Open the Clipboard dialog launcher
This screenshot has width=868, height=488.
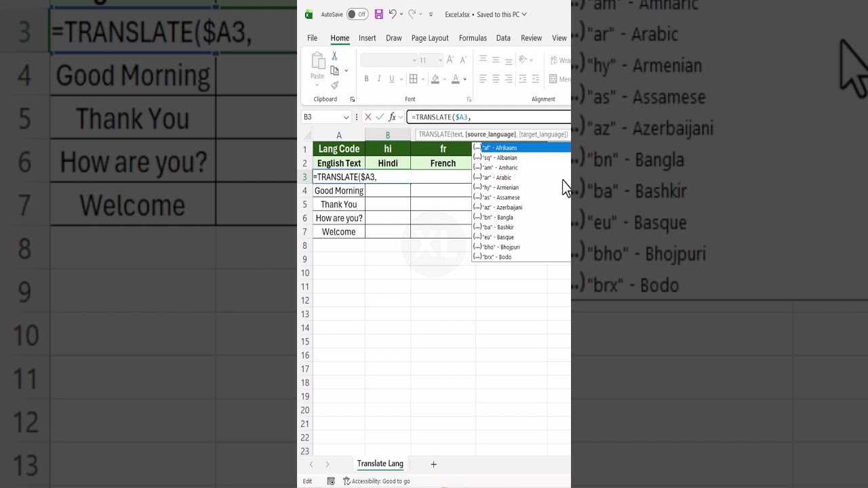click(352, 99)
